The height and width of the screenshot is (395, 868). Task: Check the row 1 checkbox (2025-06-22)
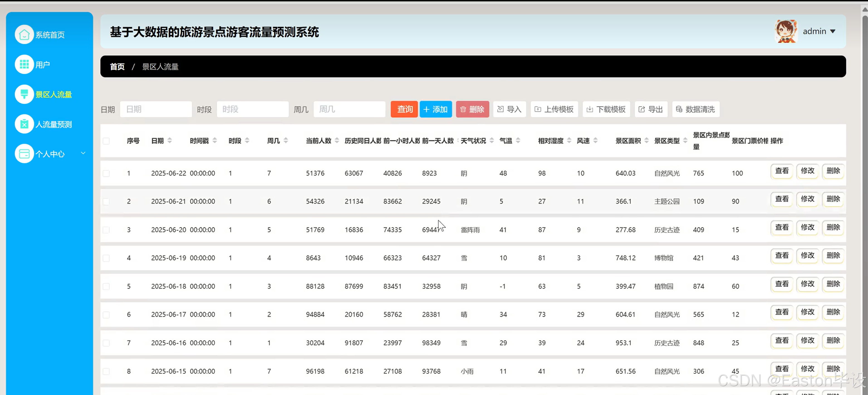click(106, 173)
